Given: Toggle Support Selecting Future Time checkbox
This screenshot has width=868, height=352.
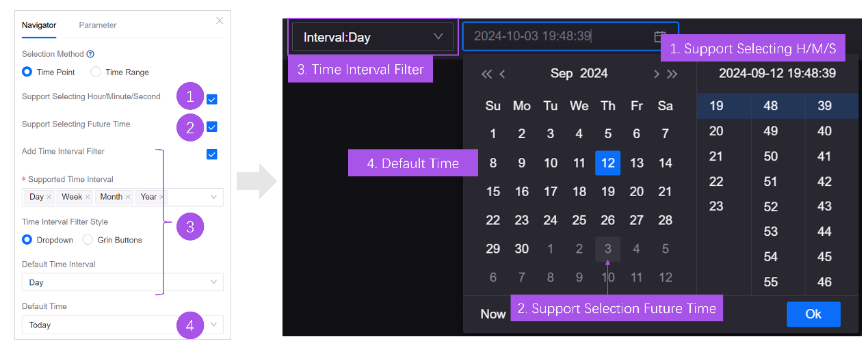Looking at the screenshot, I should pyautogui.click(x=212, y=126).
